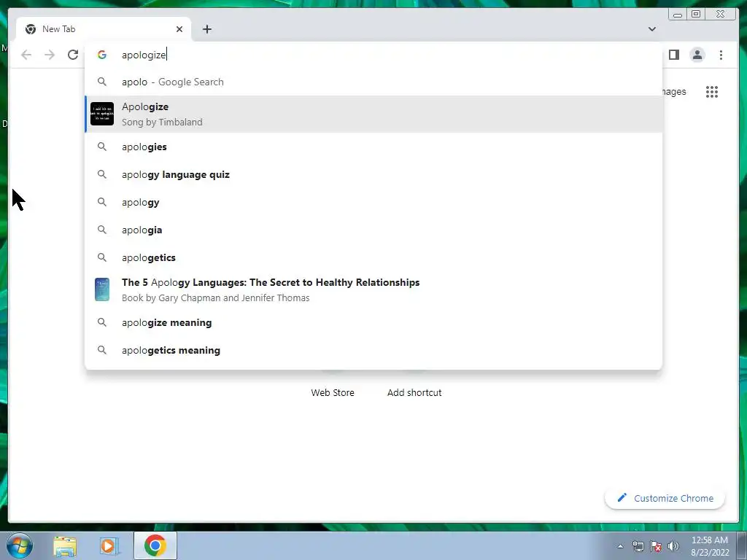Open the Windows Start menu
The height and width of the screenshot is (560, 747).
pyautogui.click(x=20, y=545)
